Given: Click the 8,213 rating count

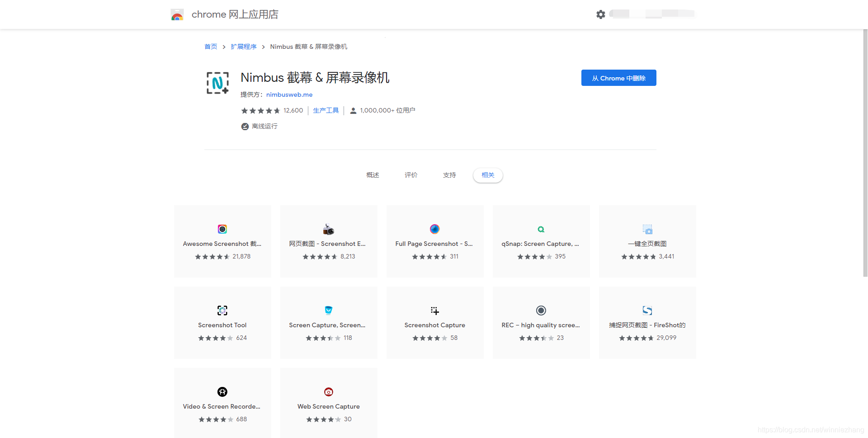Looking at the screenshot, I should [x=348, y=256].
